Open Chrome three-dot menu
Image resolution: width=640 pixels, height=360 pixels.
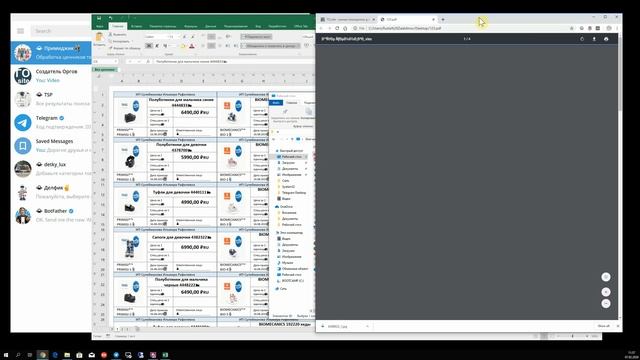(617, 28)
